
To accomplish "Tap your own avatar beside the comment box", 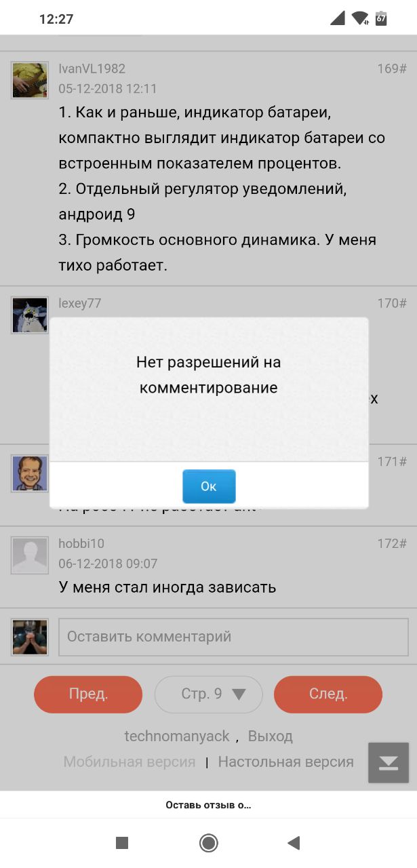I will pos(30,637).
